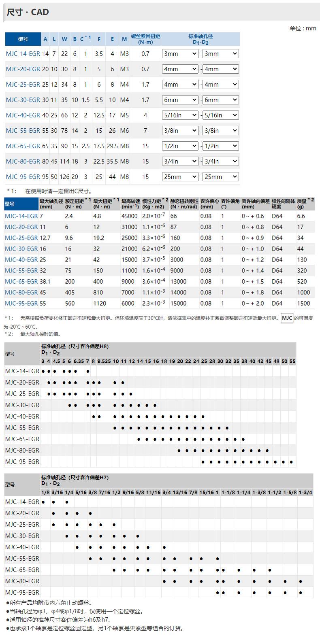Viewport: 320px width, 644px height.
Task: Open D2 dropdown for MJC-20-EGR
Action: point(220,69)
